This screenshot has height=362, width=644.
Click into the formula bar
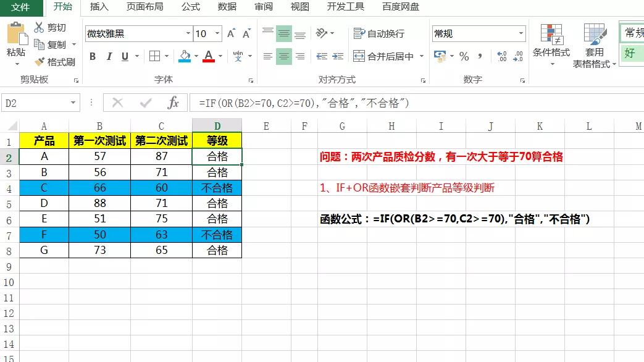click(416, 103)
